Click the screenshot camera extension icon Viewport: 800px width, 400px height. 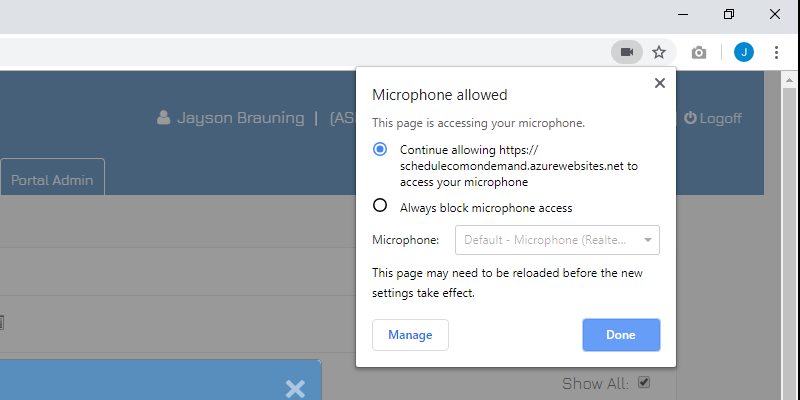tap(698, 52)
